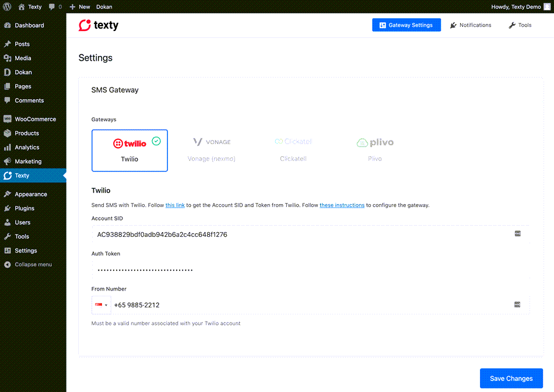Click the Settings sidebar icon

(8, 251)
